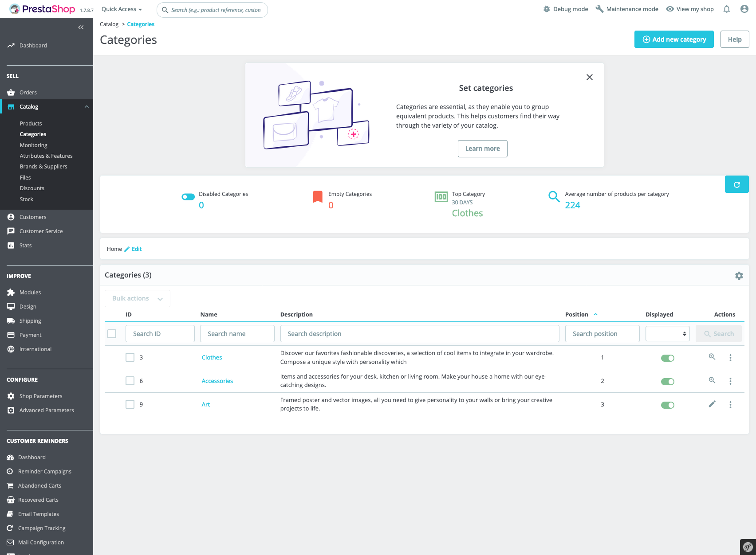
Task: Click the table Search filter button
Action: [719, 334]
